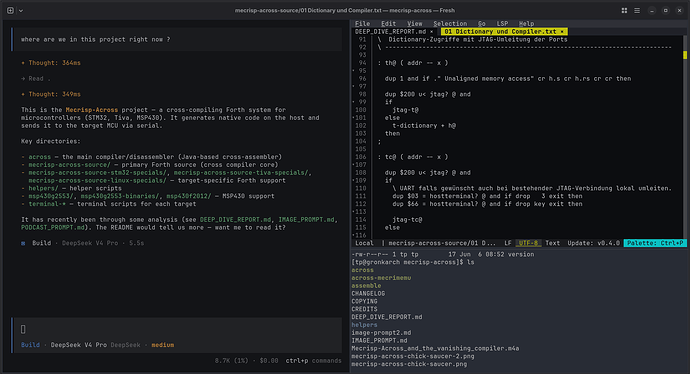Click the ': th@ ( addr -- x )' code line
Image resolution: width=690 pixels, height=374 pixels.
413,63
